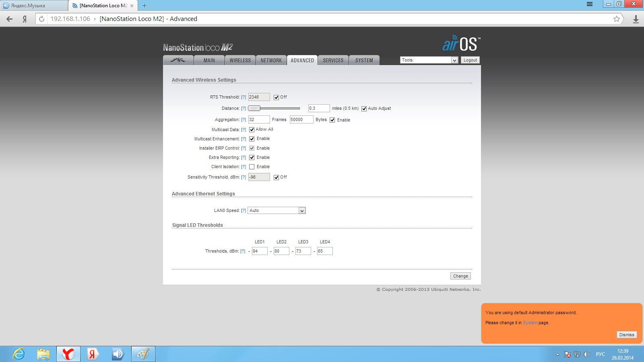Screen dimensions: 644x362
Task: Toggle Sensitivity Threshold Off checkbox
Action: tap(276, 177)
